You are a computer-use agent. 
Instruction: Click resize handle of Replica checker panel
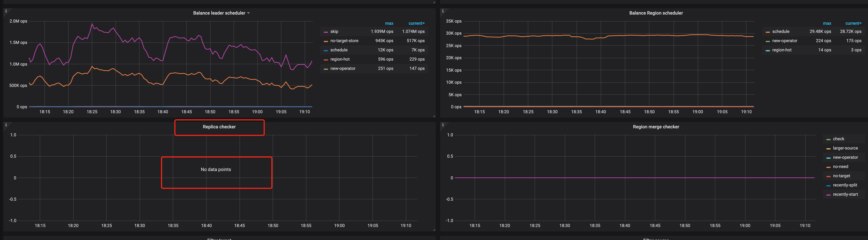click(434, 230)
